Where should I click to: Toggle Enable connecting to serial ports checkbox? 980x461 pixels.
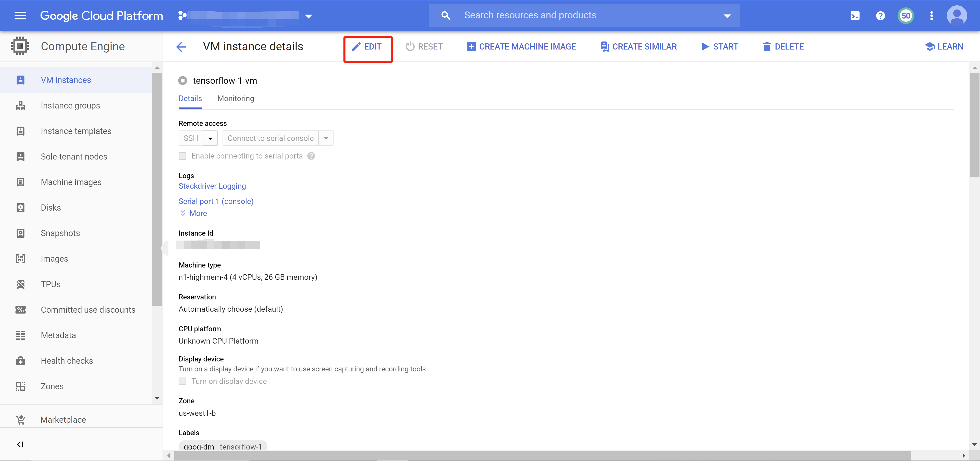click(x=183, y=156)
